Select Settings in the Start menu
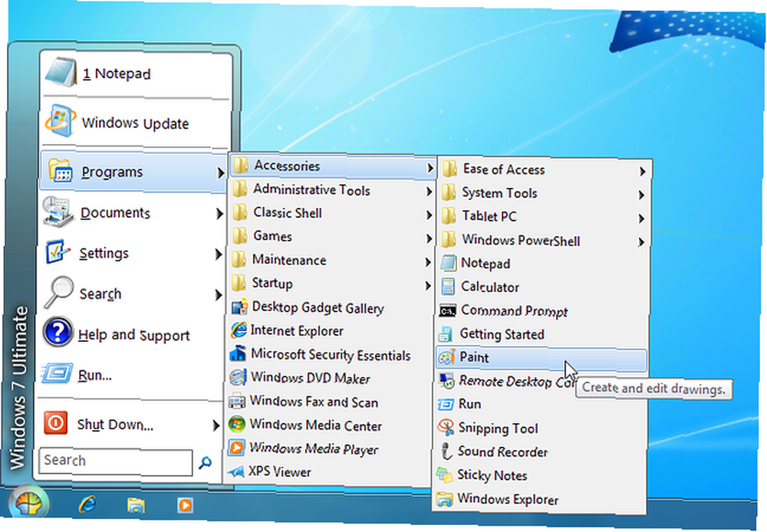767x532 pixels. (132, 253)
